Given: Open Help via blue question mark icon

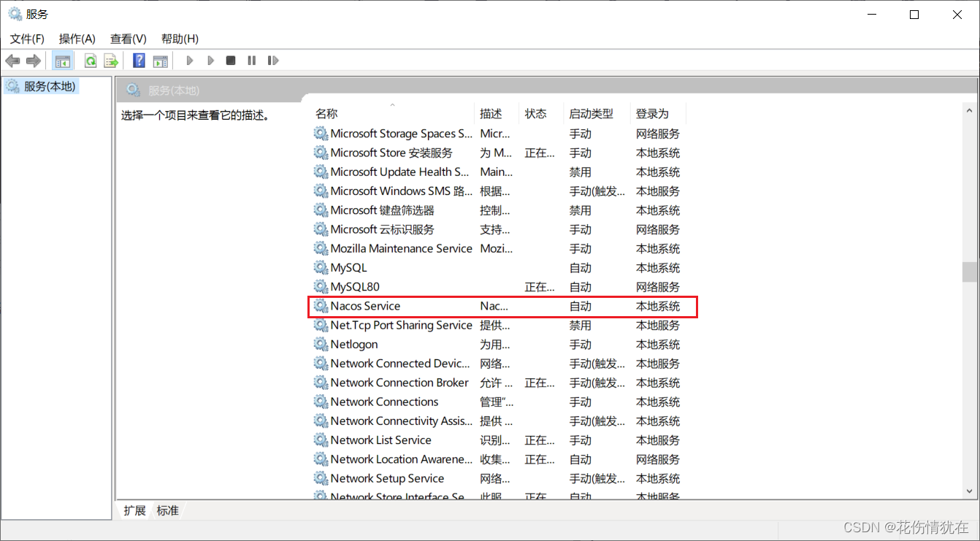Looking at the screenshot, I should click(139, 61).
